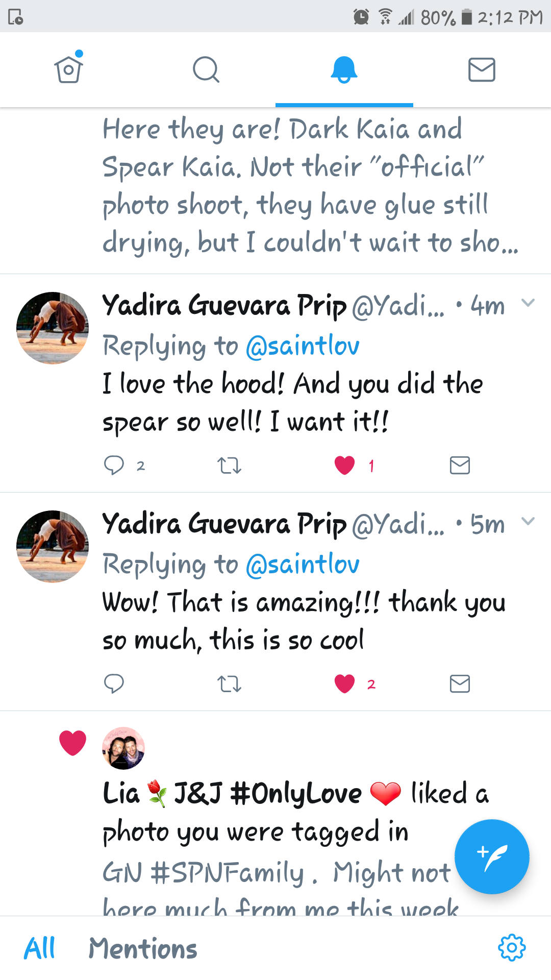Open the Direct Messages envelope tab
Image resolution: width=551 pixels, height=980 pixels.
[482, 69]
